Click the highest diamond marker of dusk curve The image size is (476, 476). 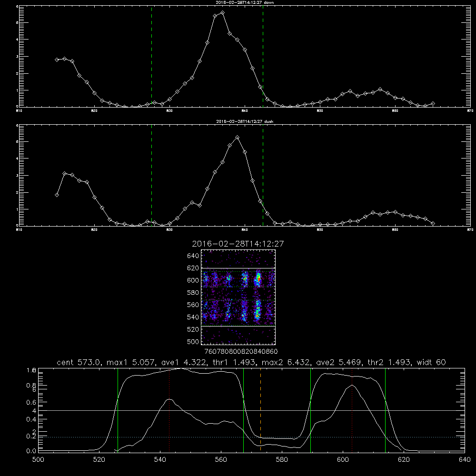[238, 138]
